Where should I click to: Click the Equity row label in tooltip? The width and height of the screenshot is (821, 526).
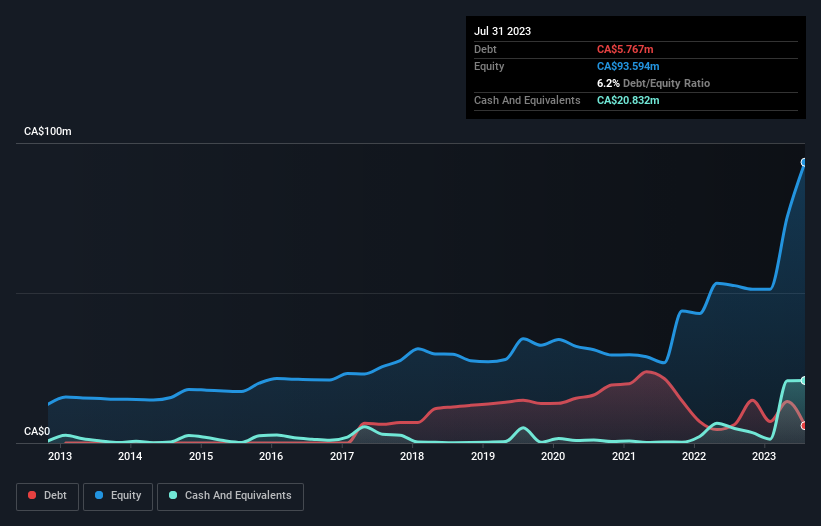click(x=489, y=66)
